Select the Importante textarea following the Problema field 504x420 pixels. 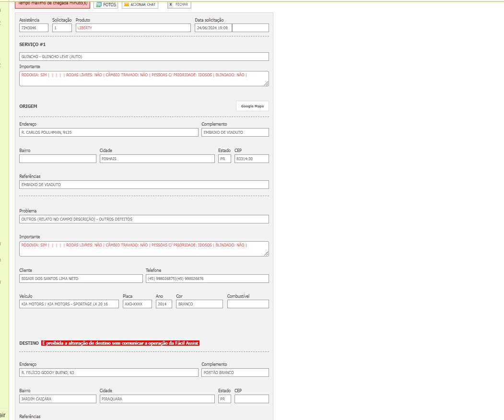(x=144, y=249)
